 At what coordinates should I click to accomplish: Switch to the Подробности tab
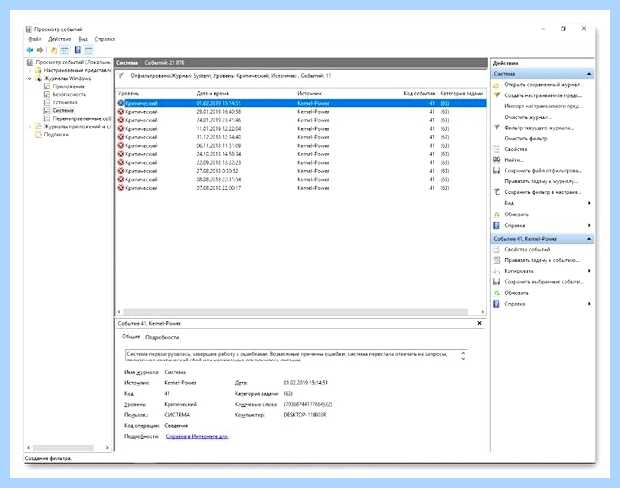click(x=162, y=337)
